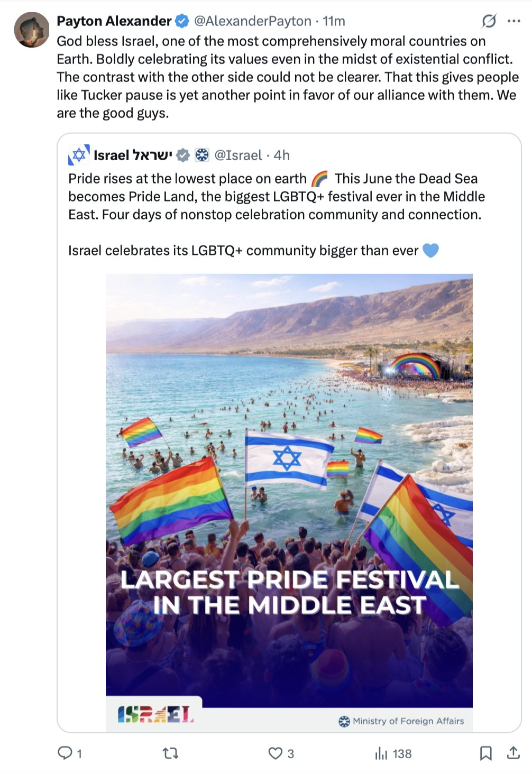
Task: Open Israel account's Star of David avatar
Action: coord(79,155)
